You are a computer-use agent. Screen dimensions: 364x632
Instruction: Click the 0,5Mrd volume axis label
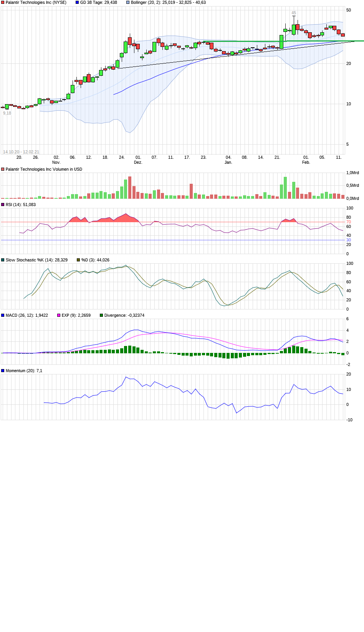pos(352,186)
